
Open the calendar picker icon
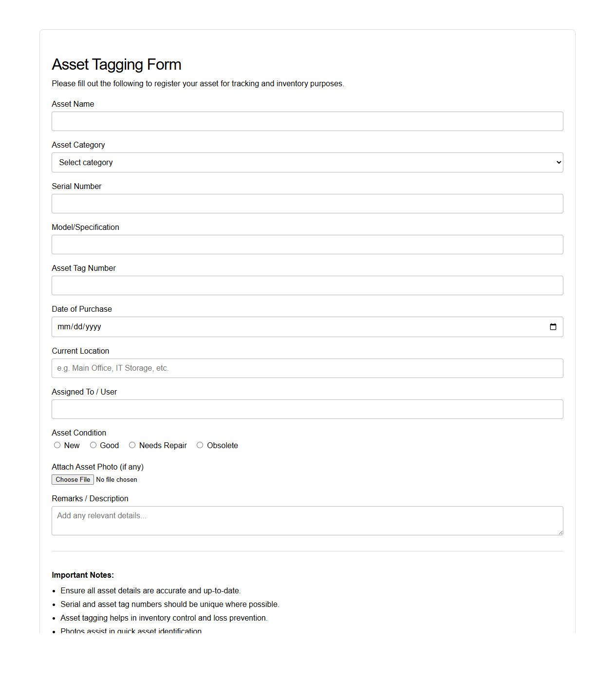(553, 327)
